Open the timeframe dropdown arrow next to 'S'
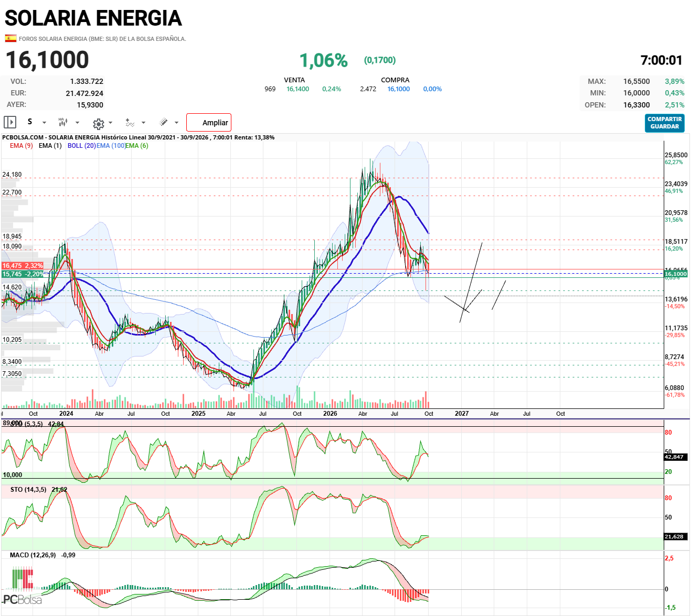Screen dimensions: 691x616 point(44,123)
